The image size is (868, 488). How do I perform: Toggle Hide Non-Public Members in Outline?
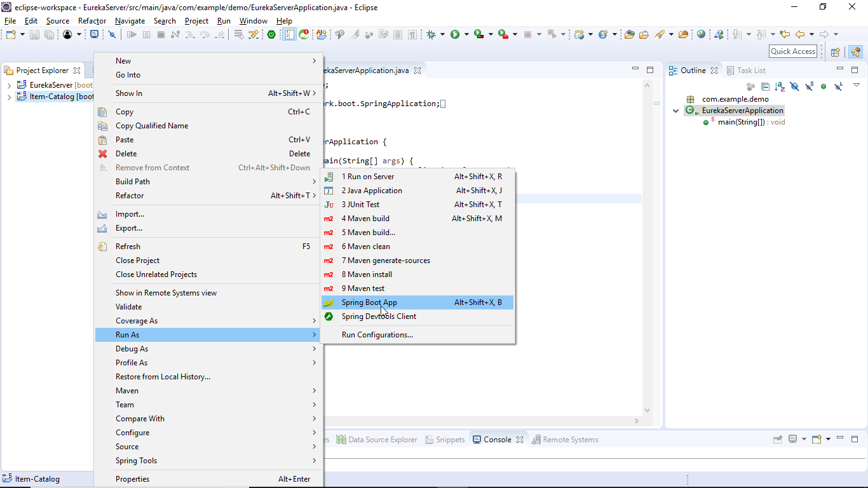[x=824, y=86]
